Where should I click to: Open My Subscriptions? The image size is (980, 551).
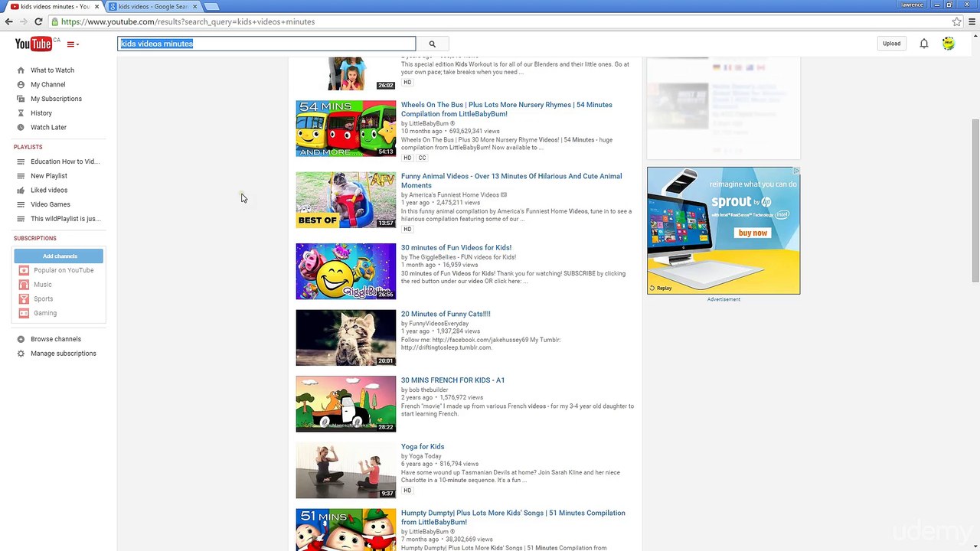(56, 99)
